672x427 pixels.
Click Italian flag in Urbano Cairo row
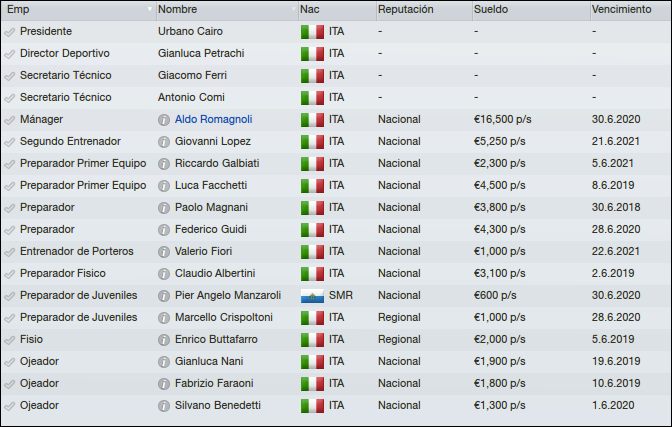pos(312,32)
